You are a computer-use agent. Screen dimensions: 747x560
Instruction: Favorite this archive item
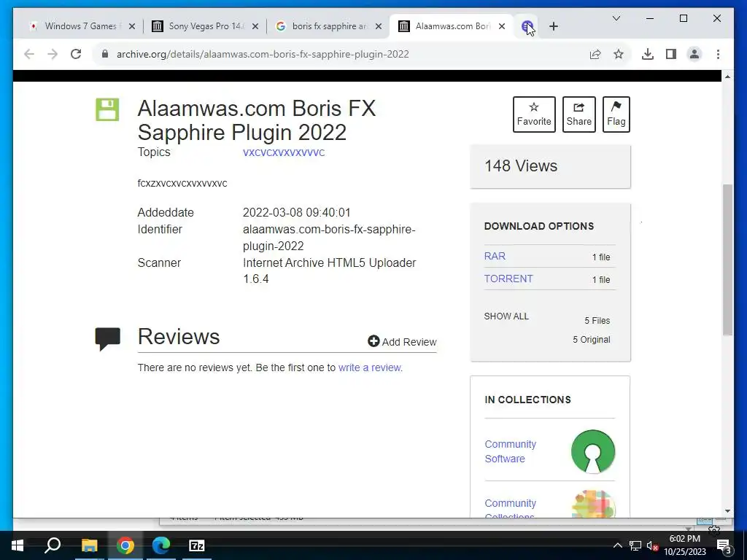[534, 114]
